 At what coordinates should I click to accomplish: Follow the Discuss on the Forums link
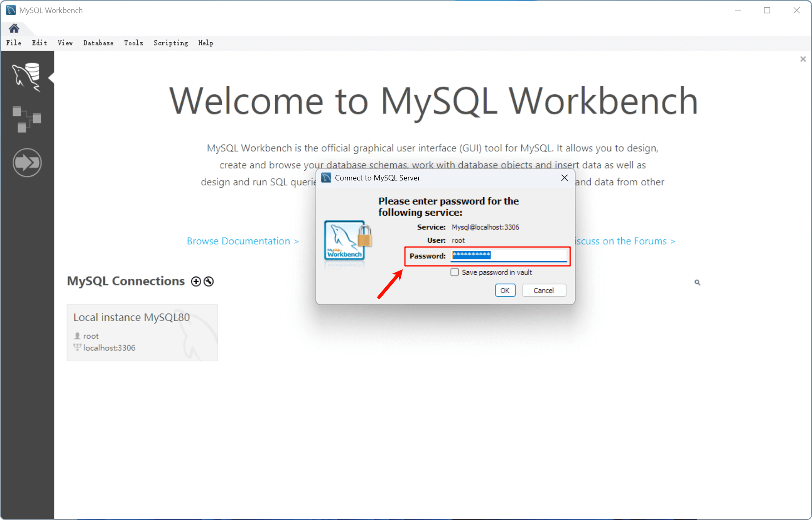625,241
